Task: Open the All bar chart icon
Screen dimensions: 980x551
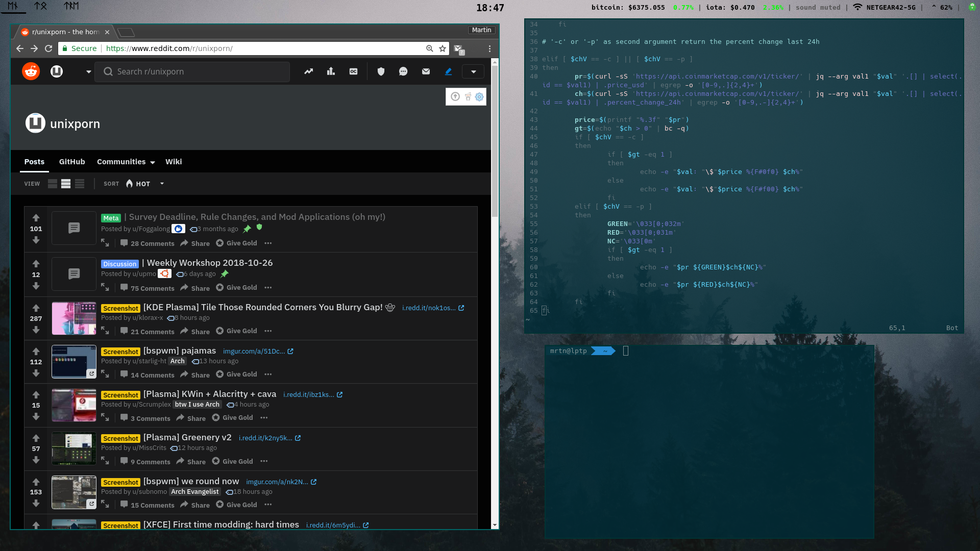Action: pos(331,71)
